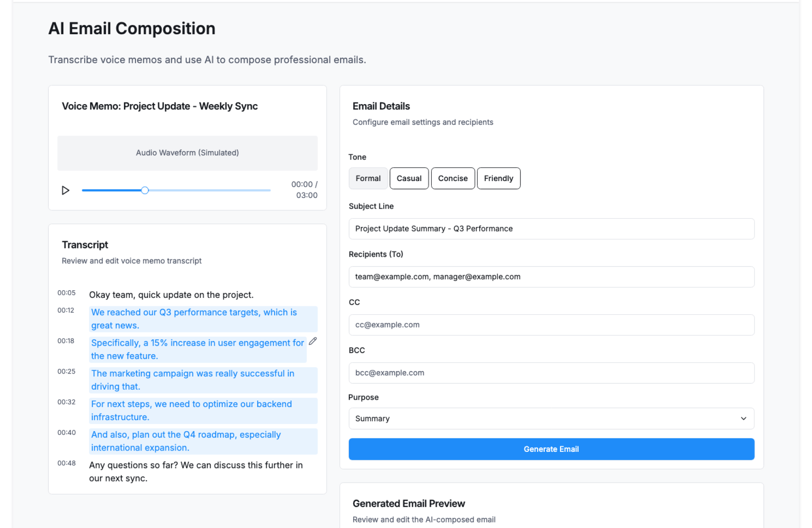The width and height of the screenshot is (812, 528).
Task: Open the Purpose dropdown
Action: pyautogui.click(x=551, y=419)
